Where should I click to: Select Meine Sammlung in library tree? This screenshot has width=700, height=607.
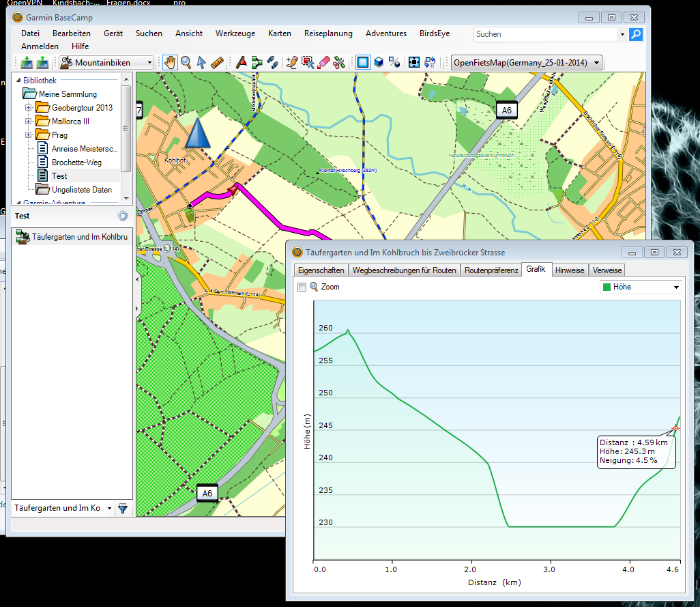68,94
